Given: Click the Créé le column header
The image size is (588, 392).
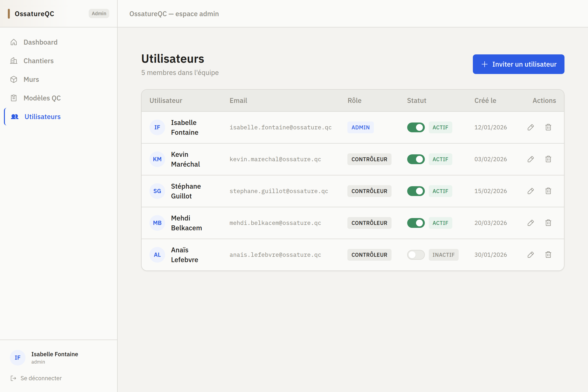Looking at the screenshot, I should 485,100.
